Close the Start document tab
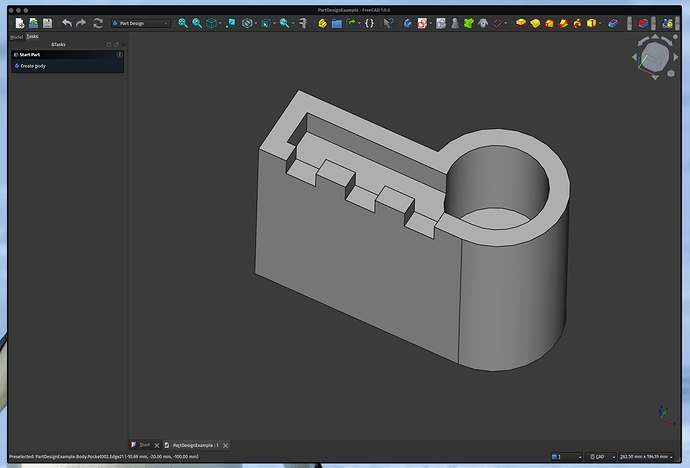The image size is (690, 468). pyautogui.click(x=157, y=446)
